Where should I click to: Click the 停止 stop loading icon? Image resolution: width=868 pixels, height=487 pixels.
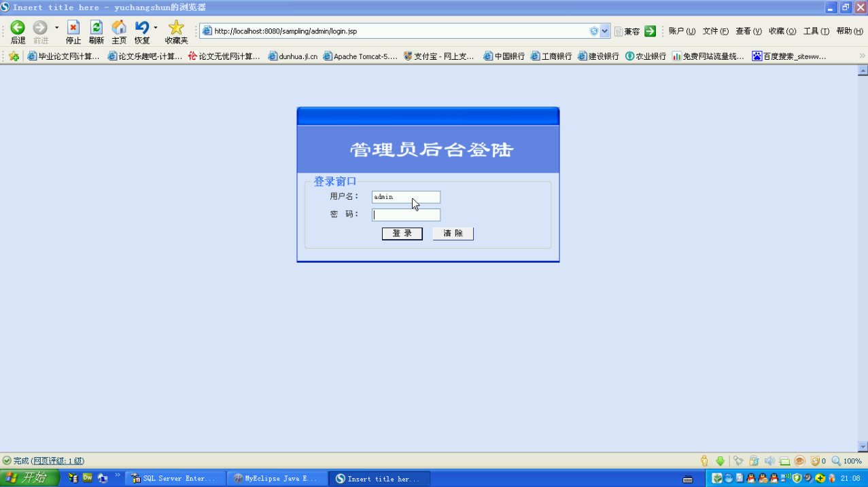pyautogui.click(x=73, y=27)
